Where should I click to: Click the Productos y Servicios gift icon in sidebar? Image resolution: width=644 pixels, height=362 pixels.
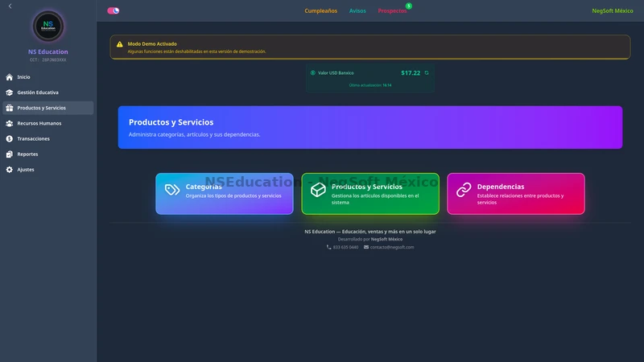[x=10, y=108]
